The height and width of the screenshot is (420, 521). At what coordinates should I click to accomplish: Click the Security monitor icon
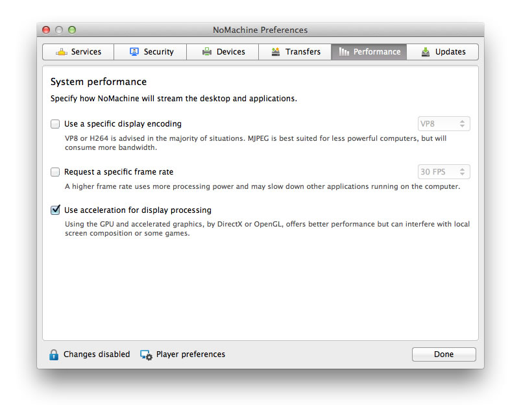134,52
